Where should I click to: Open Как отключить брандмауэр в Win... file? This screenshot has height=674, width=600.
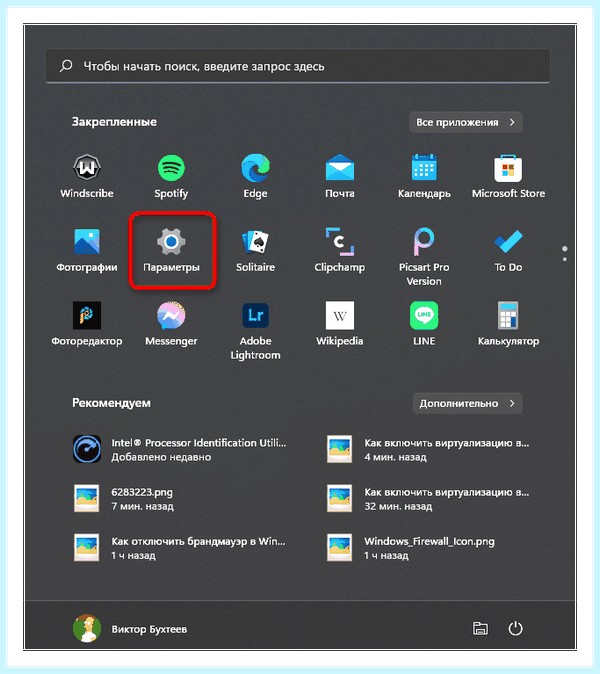pyautogui.click(x=181, y=548)
